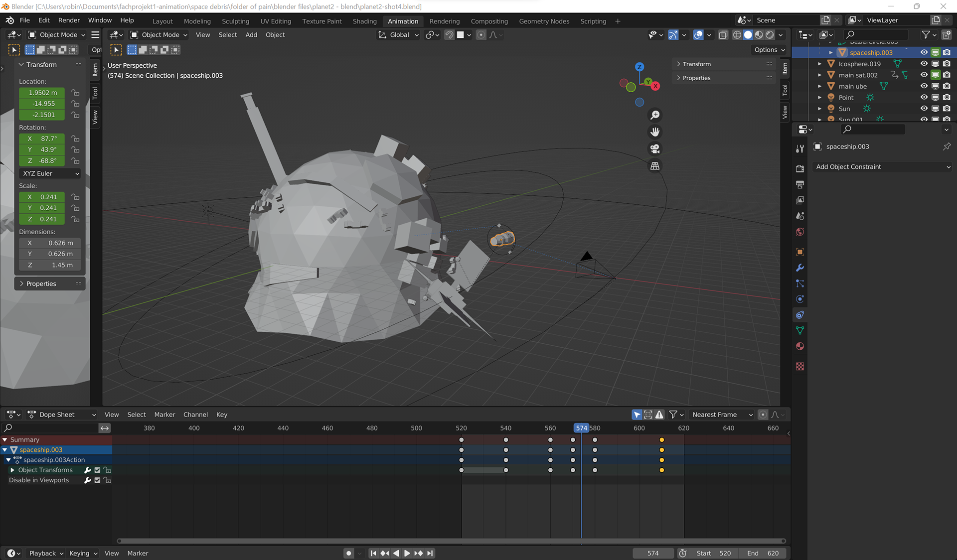Switch to the Layout workspace tab

(162, 21)
